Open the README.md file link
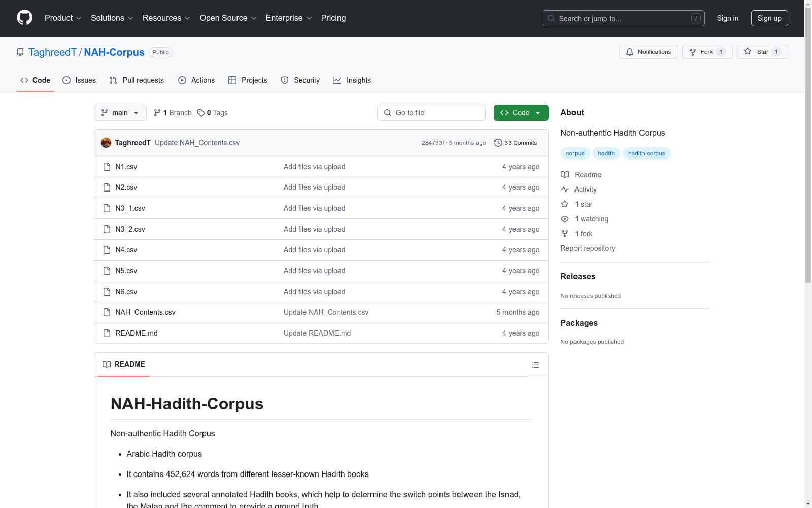Viewport: 812px width, 508px height. click(x=137, y=333)
